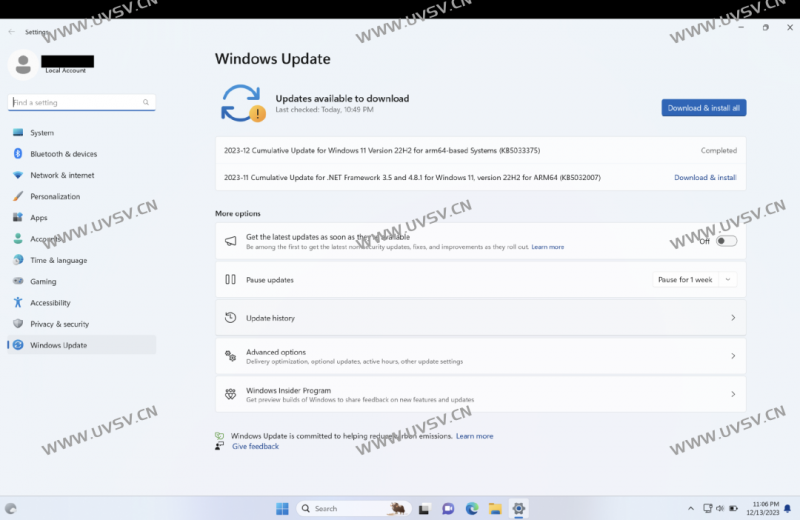This screenshot has height=520, width=800.
Task: Click the Settings gear in taskbar
Action: (x=519, y=508)
